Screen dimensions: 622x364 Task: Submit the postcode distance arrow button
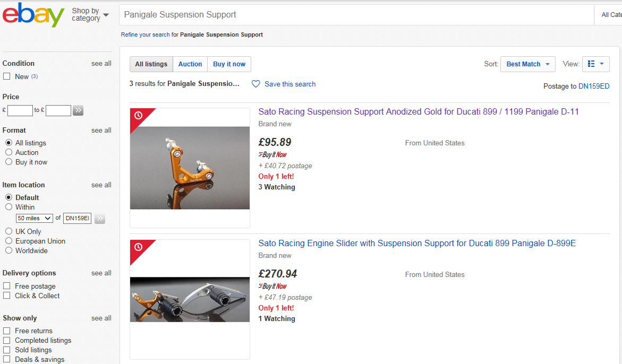100,218
